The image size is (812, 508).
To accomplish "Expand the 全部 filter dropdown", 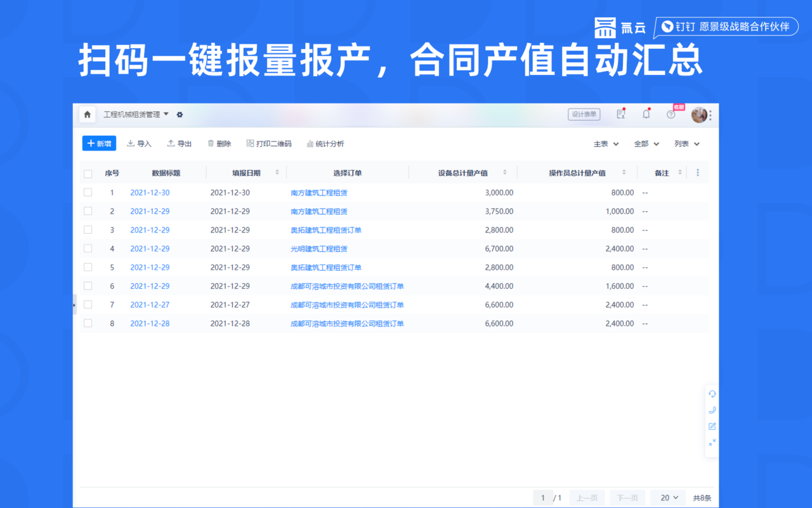I will [x=646, y=144].
